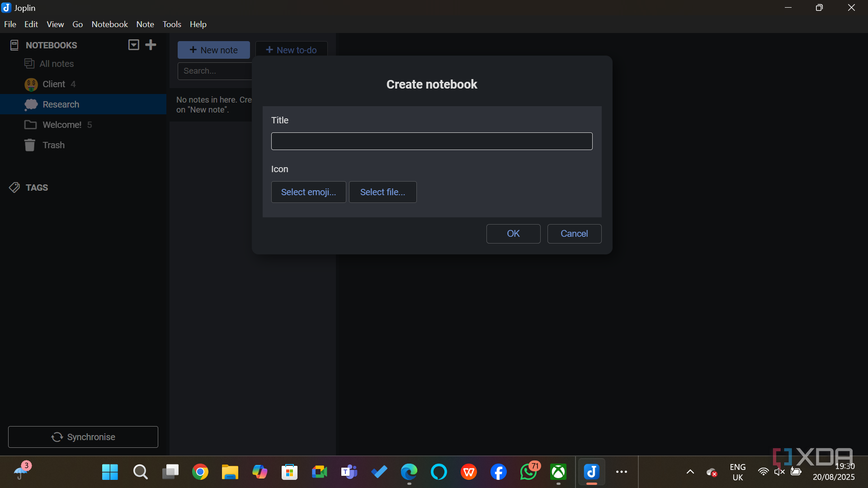The height and width of the screenshot is (488, 868).
Task: Open Task View from the taskbar
Action: tap(170, 472)
